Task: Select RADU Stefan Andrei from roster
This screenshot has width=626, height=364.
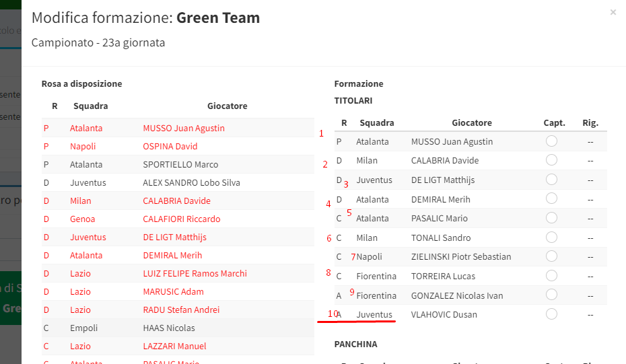Action: click(181, 310)
